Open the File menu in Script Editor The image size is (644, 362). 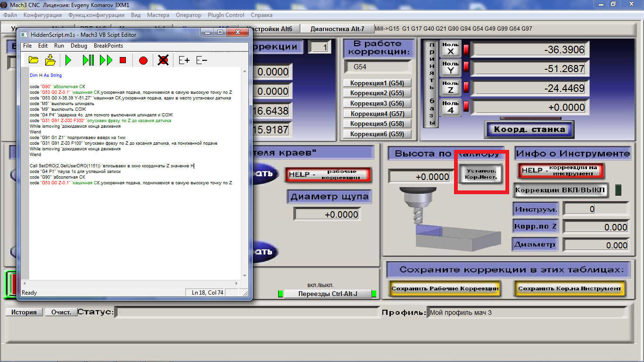click(27, 46)
